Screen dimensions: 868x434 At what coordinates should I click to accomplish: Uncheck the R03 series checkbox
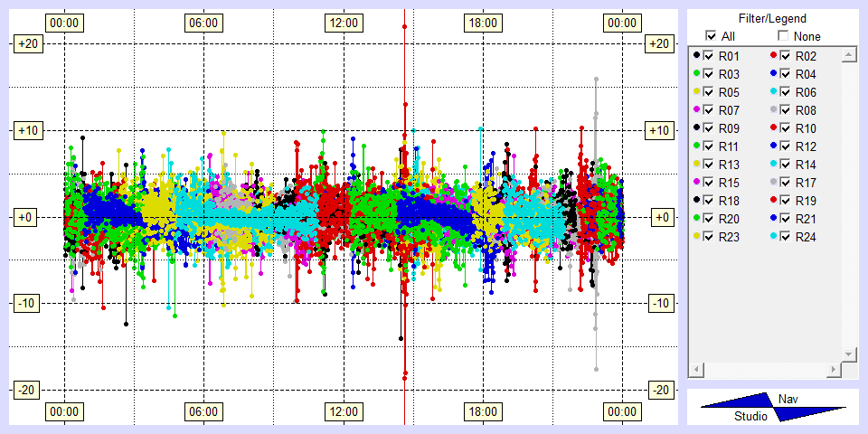(x=709, y=74)
